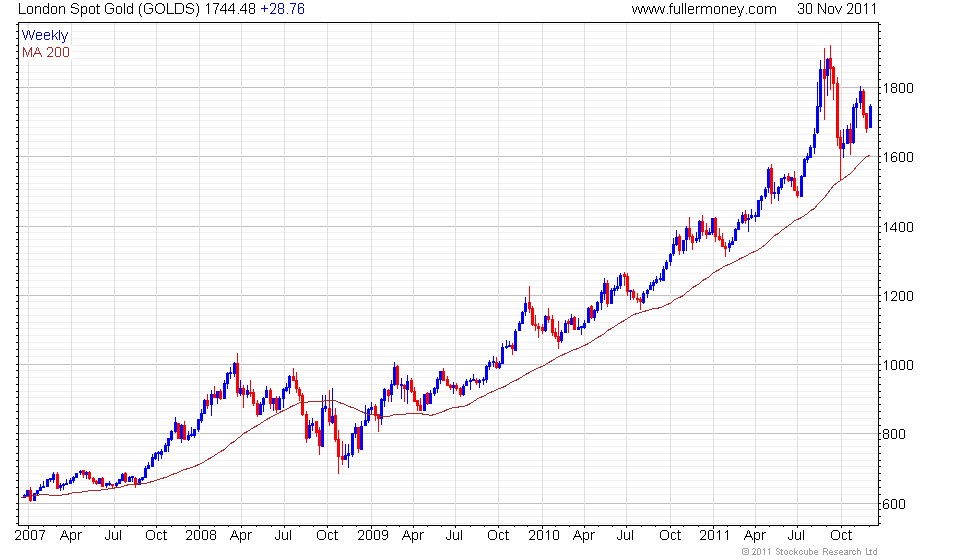Click the 800 price axis label
This screenshot has height=560, width=960.
point(894,435)
